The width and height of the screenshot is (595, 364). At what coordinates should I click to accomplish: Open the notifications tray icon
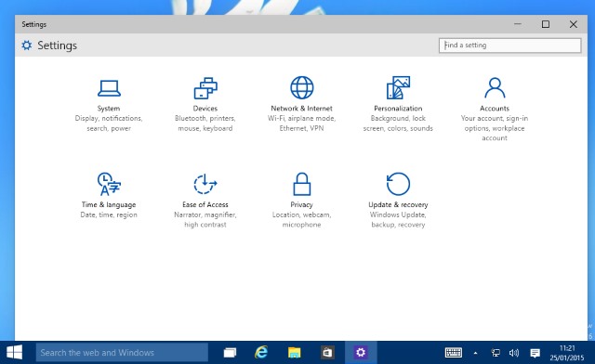[535, 354]
